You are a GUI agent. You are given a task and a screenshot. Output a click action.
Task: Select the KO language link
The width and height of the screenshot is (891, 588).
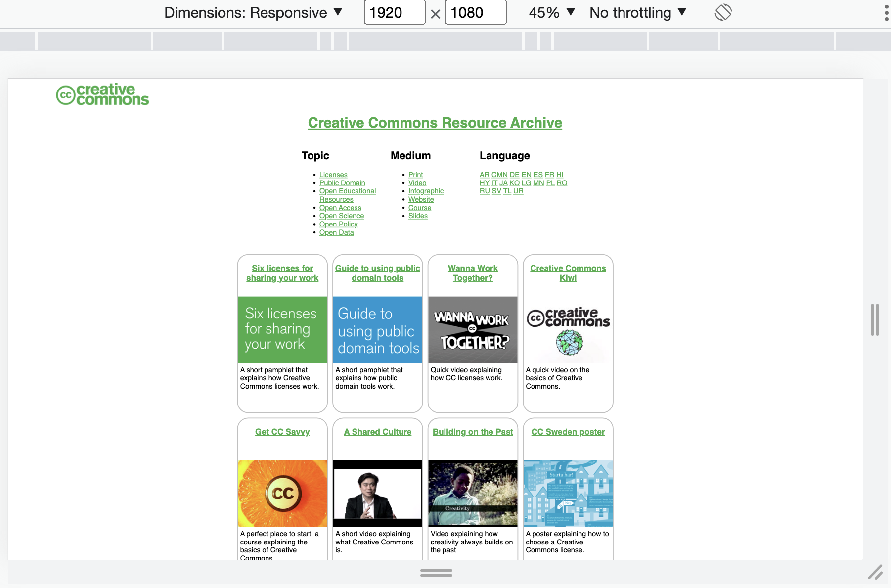coord(515,183)
